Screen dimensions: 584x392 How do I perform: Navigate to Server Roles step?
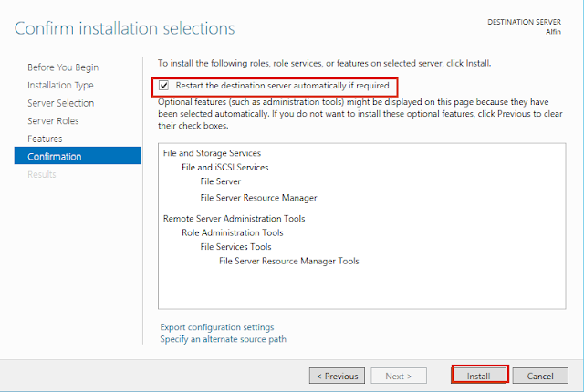pos(54,121)
